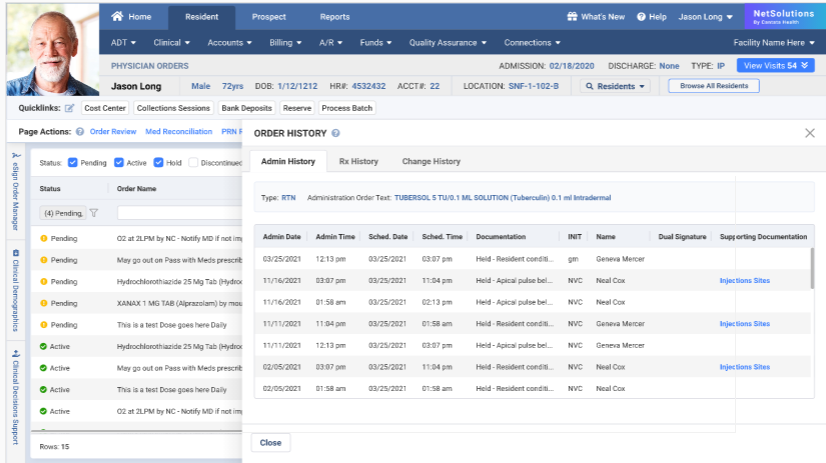Click the NetSolutions logo
The height and width of the screenshot is (463, 826).
784,16
